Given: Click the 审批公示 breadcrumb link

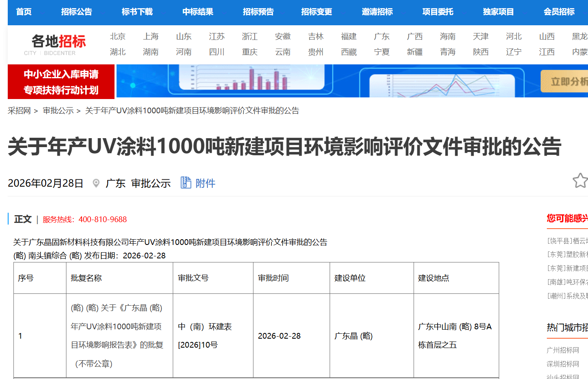Looking at the screenshot, I should (x=58, y=111).
